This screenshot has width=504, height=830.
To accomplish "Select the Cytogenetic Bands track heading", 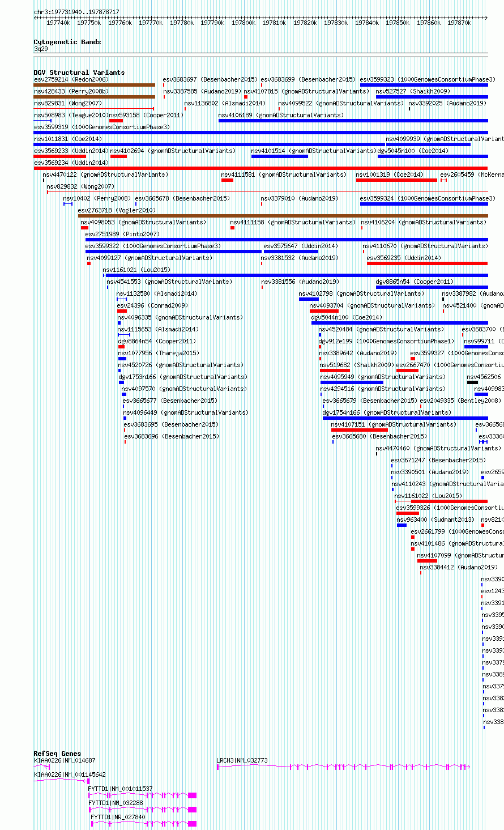I will pyautogui.click(x=67, y=42).
